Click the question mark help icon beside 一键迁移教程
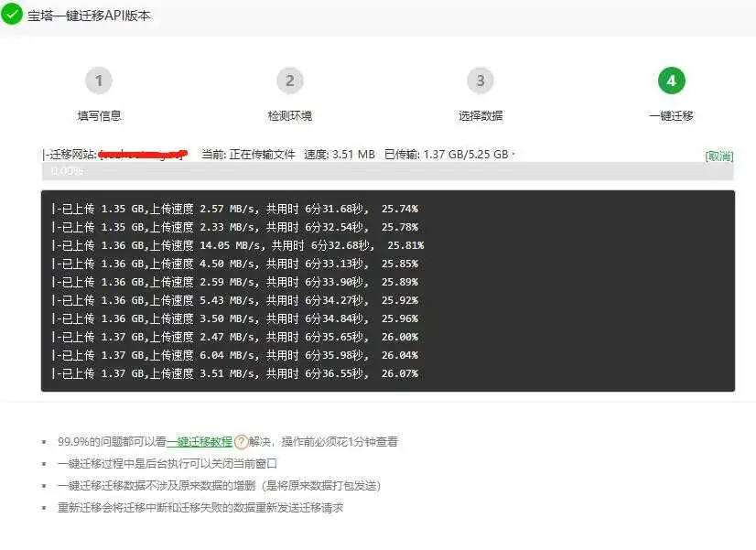The height and width of the screenshot is (550, 756). [240, 441]
